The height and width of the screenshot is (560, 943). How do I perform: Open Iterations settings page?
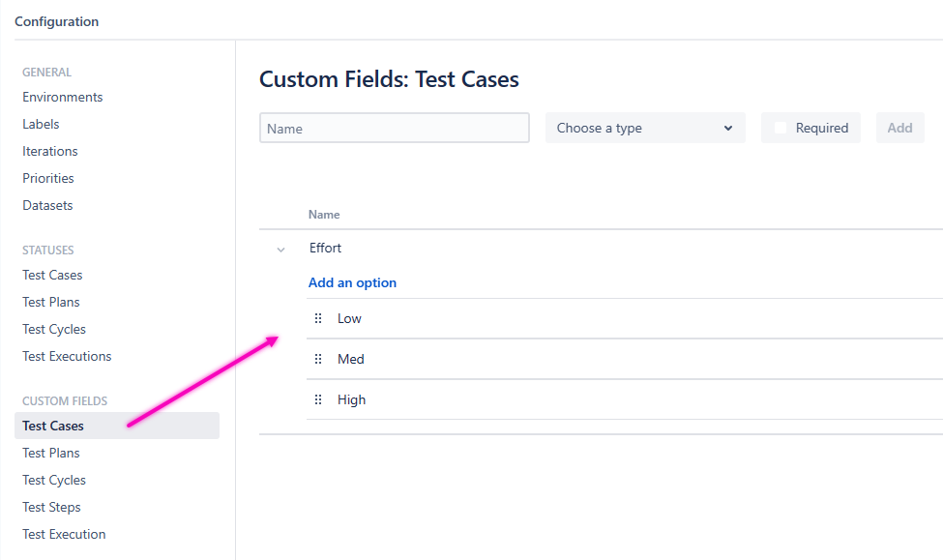[50, 151]
